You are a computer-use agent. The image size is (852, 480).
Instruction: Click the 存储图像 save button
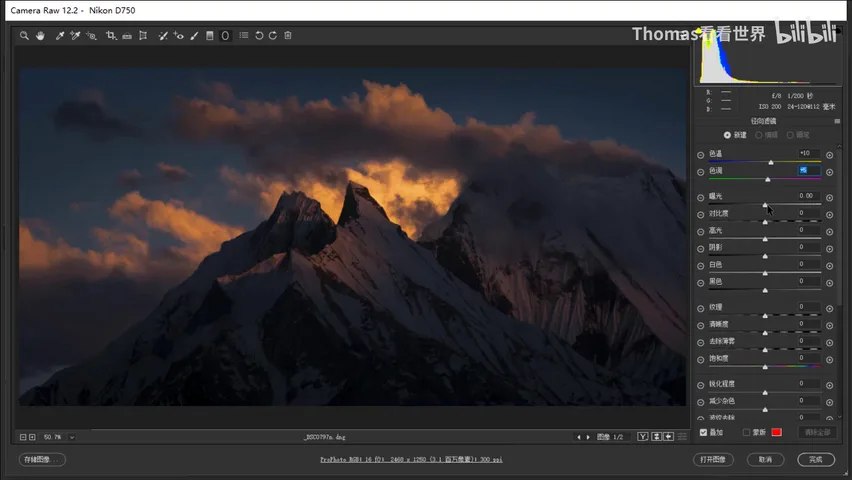pyautogui.click(x=42, y=459)
